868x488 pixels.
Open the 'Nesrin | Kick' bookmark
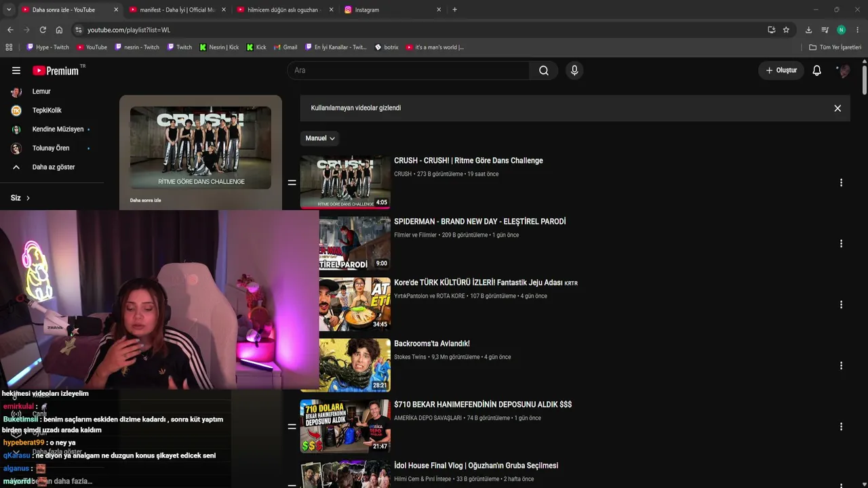pos(219,47)
